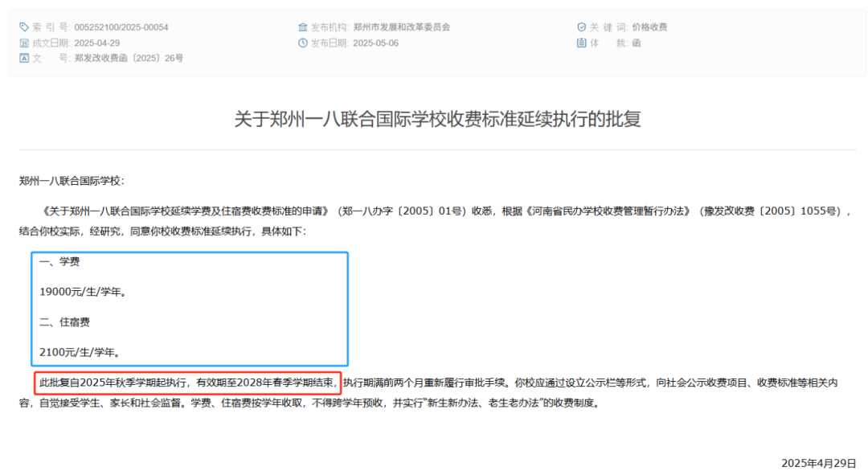Click the tag icon beside 索引号
Viewport: 868px width, 475px height.
pyautogui.click(x=24, y=27)
